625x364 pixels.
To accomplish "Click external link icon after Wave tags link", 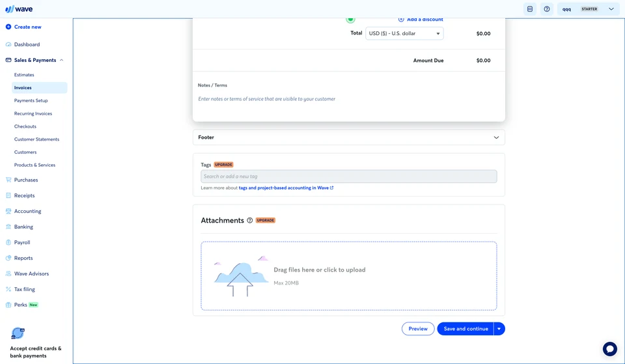I will pyautogui.click(x=331, y=188).
